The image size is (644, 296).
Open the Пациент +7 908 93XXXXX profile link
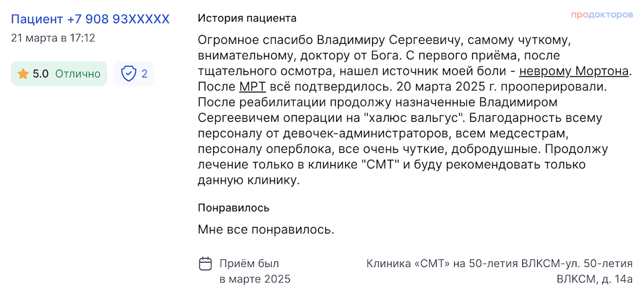(90, 19)
